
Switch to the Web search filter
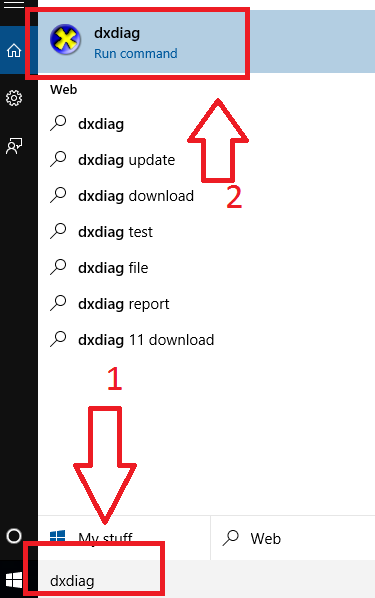(293, 538)
